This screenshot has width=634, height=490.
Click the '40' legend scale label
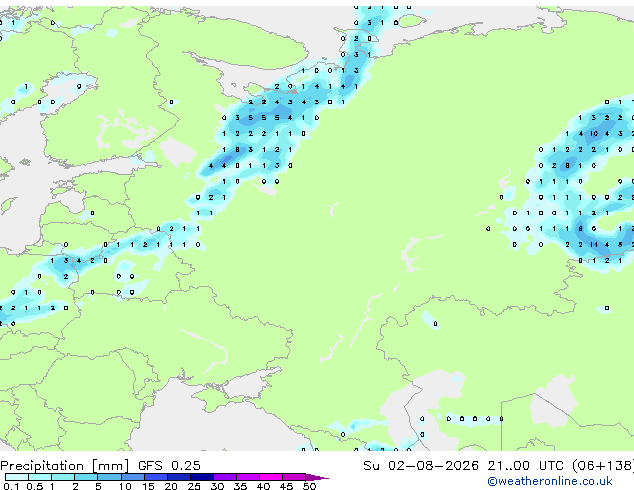tap(263, 486)
